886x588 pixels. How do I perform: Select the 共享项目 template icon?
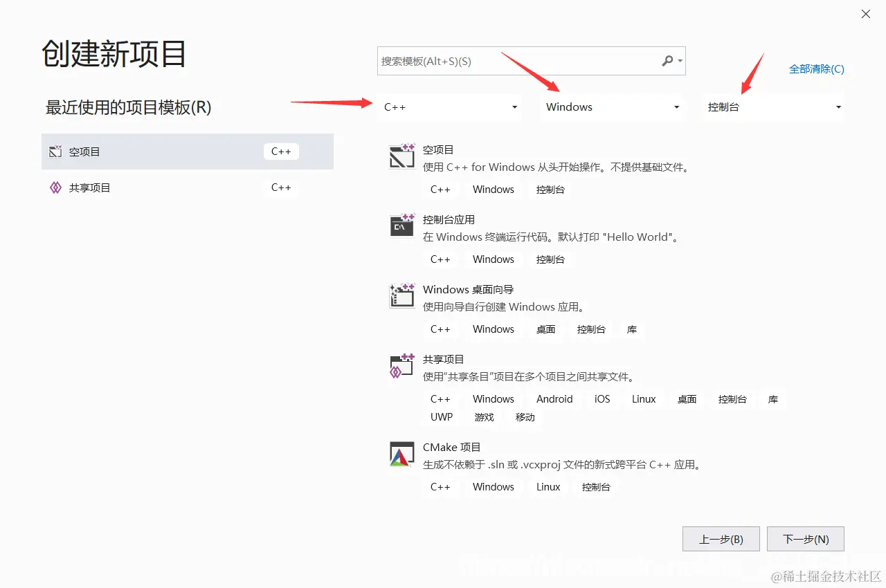point(401,366)
